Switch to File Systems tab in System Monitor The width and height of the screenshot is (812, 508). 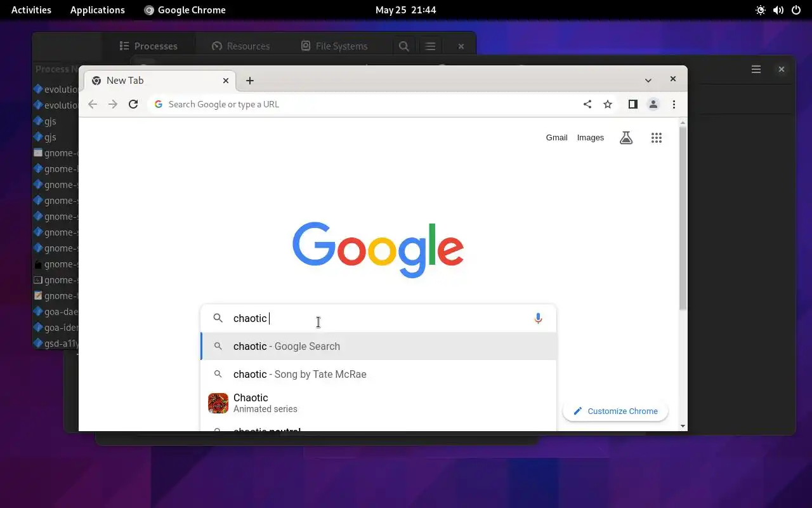(x=334, y=46)
